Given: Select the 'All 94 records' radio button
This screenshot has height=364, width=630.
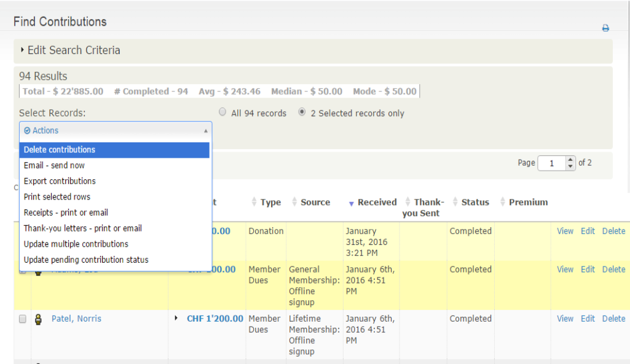Looking at the screenshot, I should (x=222, y=112).
